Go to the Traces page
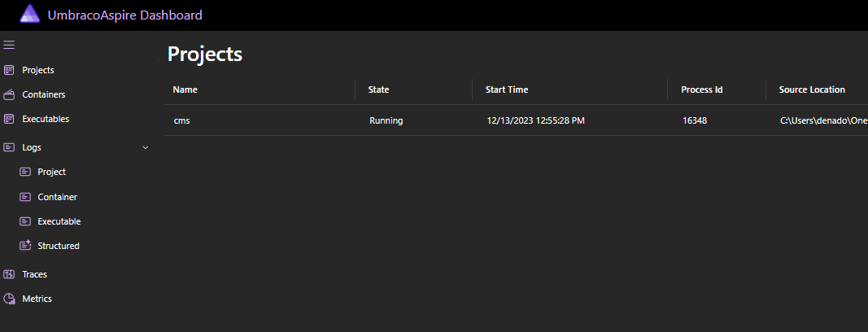This screenshot has width=868, height=332. click(34, 274)
